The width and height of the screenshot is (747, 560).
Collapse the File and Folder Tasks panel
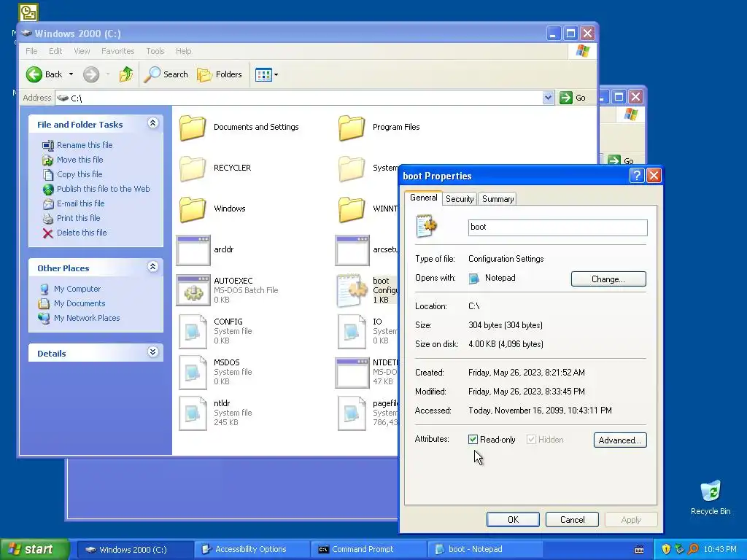click(x=152, y=123)
